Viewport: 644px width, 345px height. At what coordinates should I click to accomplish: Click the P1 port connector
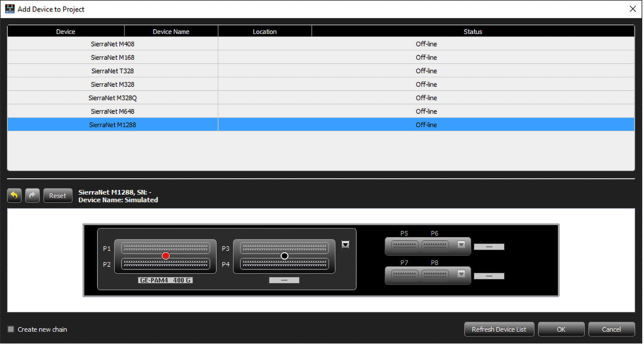coord(166,248)
